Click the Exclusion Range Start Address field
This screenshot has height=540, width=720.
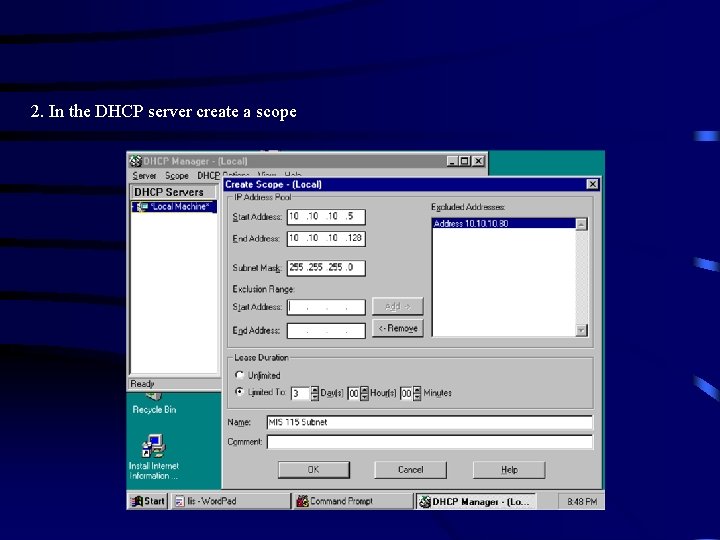[326, 307]
